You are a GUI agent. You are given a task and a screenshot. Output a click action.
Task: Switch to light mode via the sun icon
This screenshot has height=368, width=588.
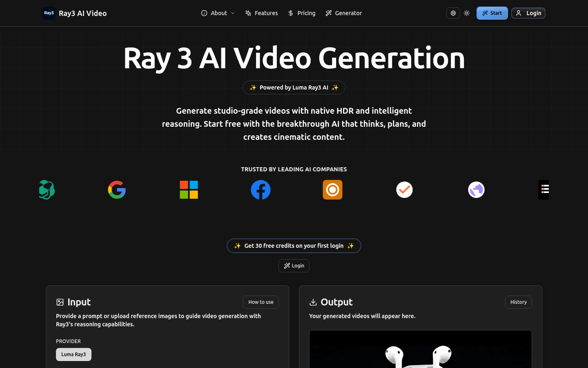tap(467, 13)
